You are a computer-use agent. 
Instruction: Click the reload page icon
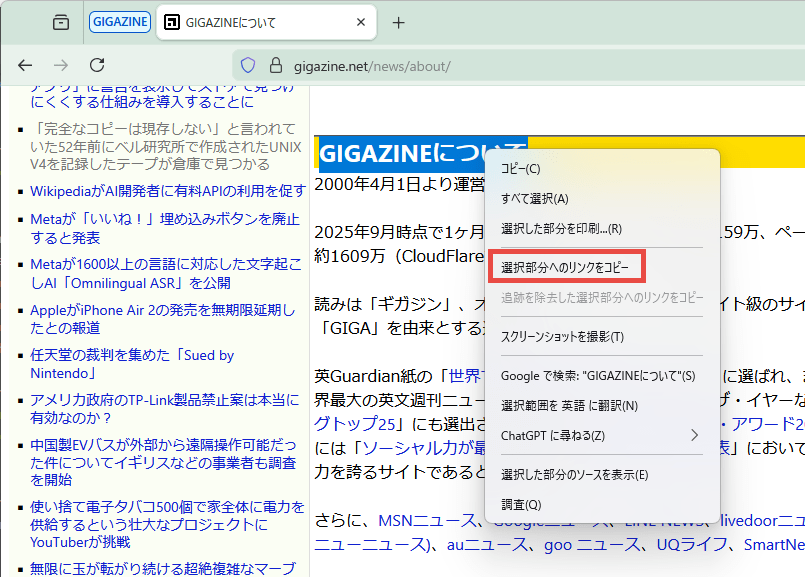pyautogui.click(x=97, y=65)
